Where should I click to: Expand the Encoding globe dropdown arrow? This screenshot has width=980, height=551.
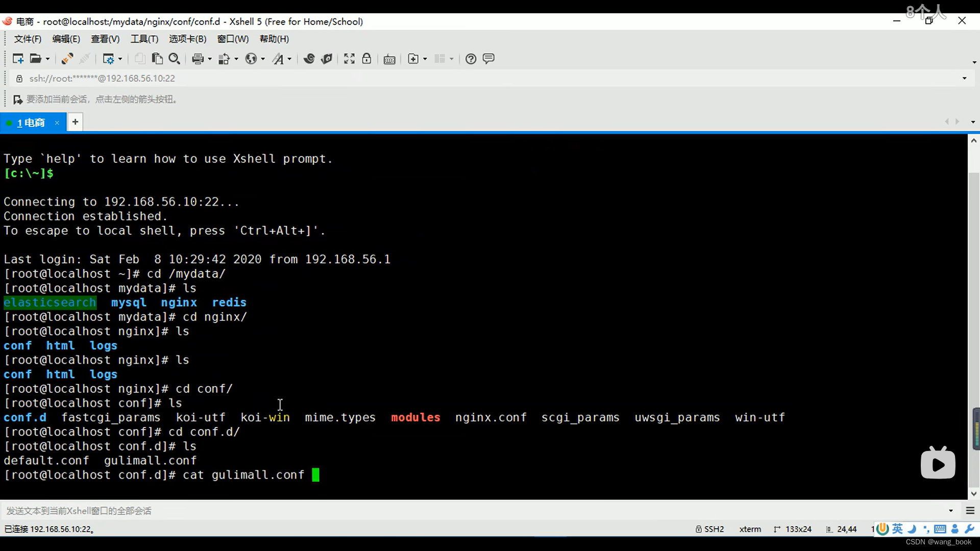[263, 59]
